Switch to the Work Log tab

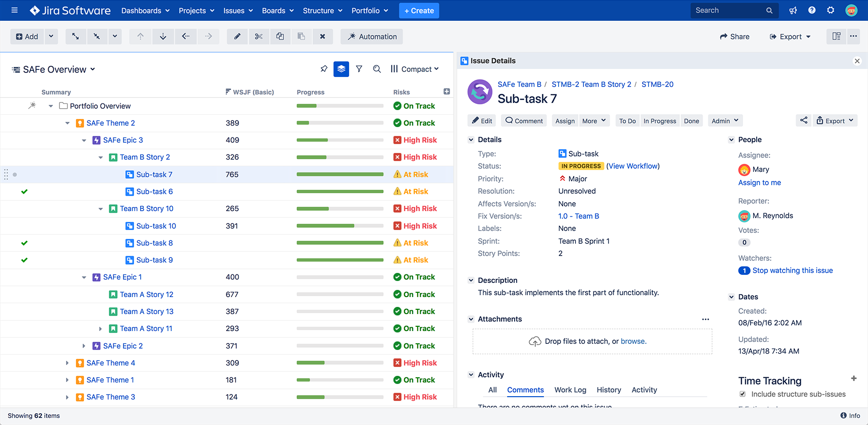coord(570,390)
